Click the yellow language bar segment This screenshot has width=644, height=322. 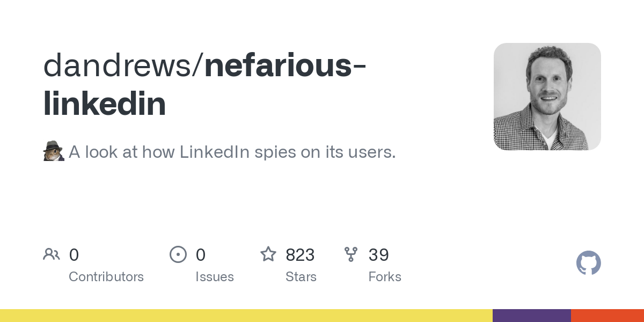click(x=246, y=316)
